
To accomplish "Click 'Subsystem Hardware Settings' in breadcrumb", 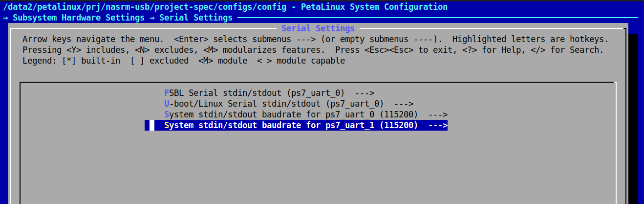I will coord(79,18).
